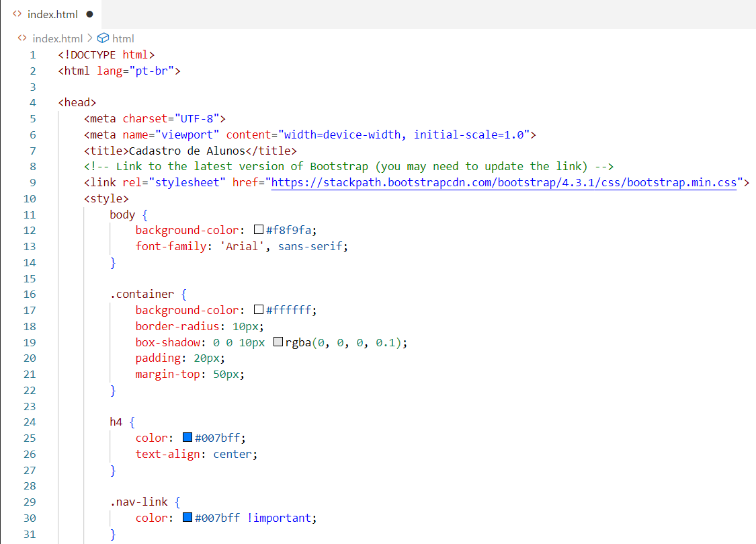Click the unsaved-changes dot on the index.html tab
Viewport: 756px width, 544px height.
pos(89,14)
